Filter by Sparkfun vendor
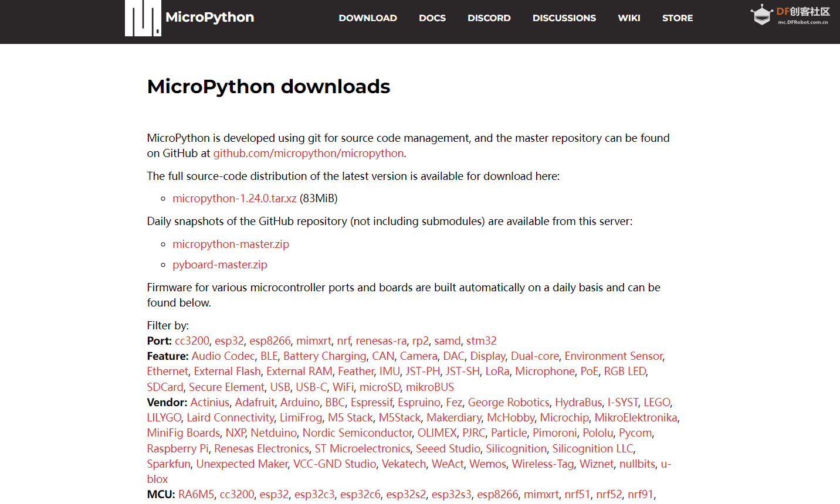Viewport: 840px width, 504px height. coord(169,464)
